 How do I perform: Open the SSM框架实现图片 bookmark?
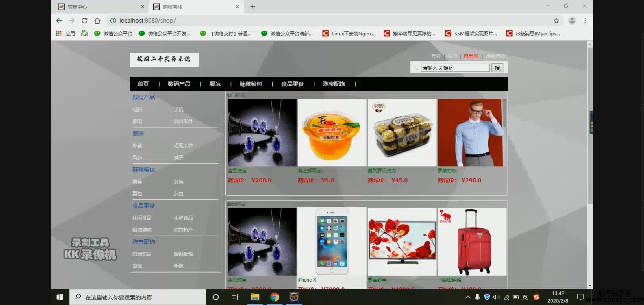click(471, 34)
